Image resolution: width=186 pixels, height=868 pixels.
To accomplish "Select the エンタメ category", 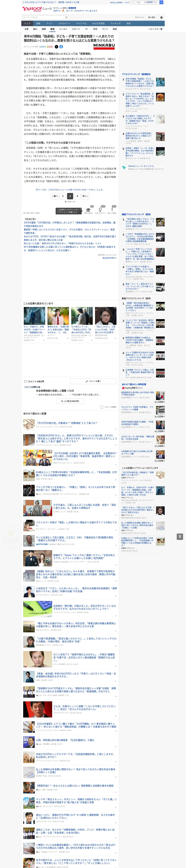I will point(63,29).
